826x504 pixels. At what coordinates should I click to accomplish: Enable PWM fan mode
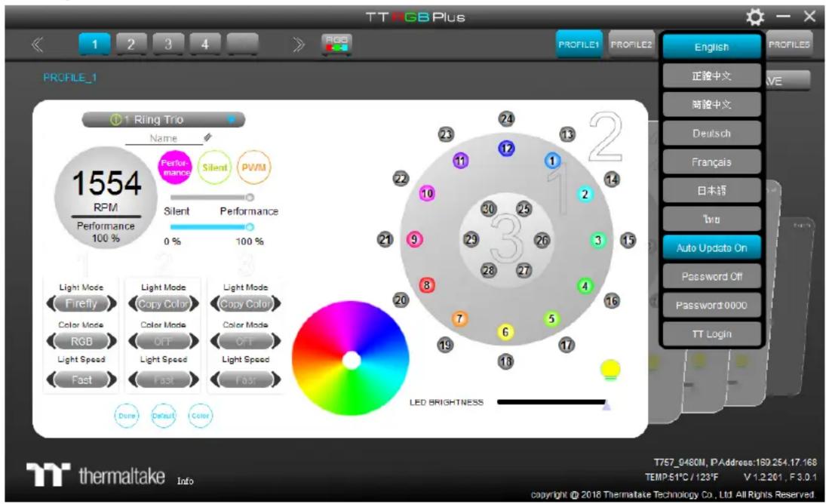pos(253,167)
